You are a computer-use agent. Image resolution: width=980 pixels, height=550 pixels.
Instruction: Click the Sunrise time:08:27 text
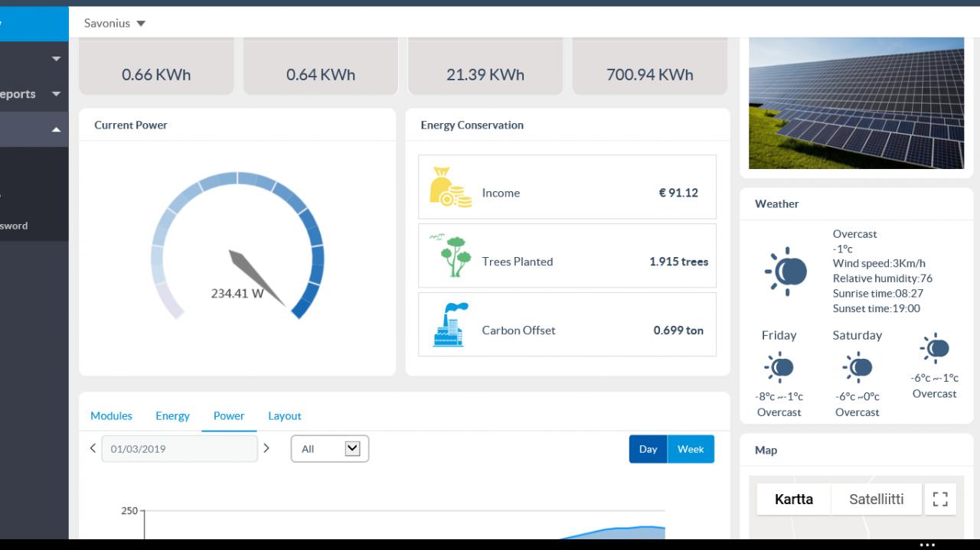click(878, 294)
